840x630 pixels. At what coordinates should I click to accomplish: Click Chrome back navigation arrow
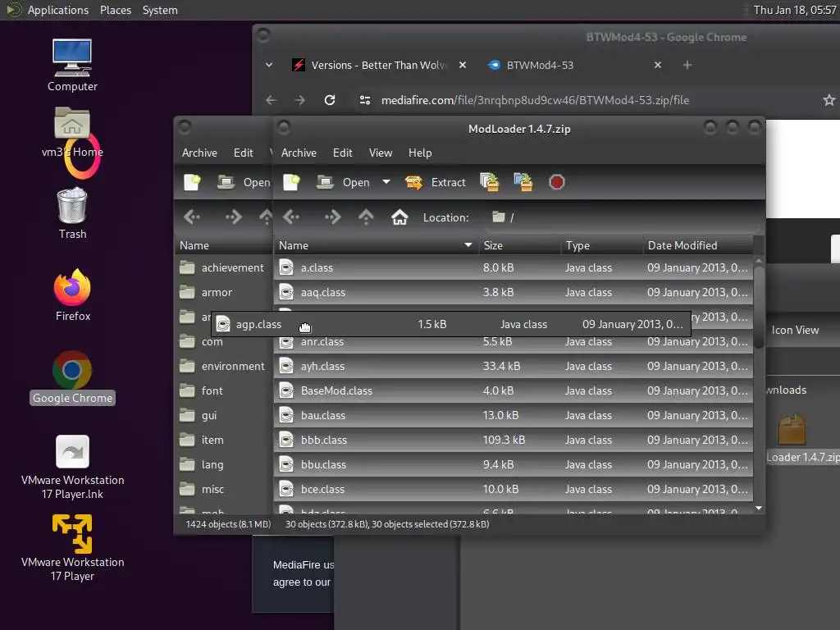271,100
